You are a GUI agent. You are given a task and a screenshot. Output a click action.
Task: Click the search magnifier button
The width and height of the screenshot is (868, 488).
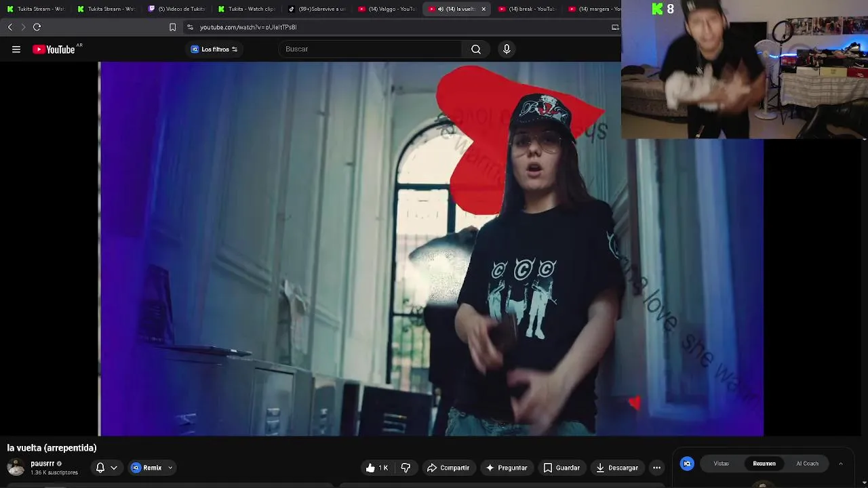coord(476,49)
